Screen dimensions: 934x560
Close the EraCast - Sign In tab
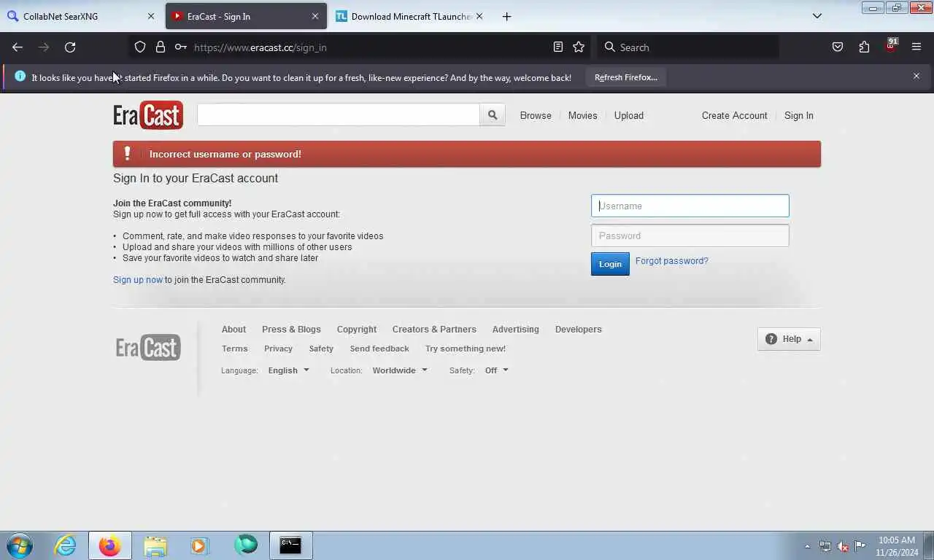(x=315, y=16)
